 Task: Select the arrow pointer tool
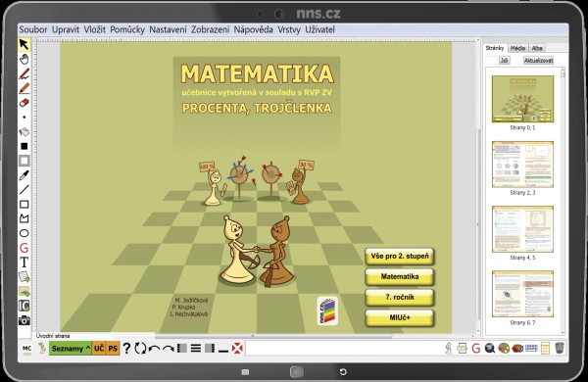[x=24, y=44]
